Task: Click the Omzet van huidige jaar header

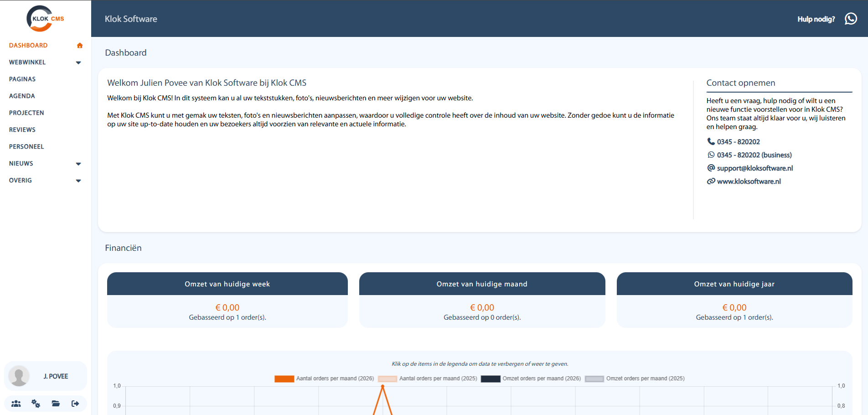Action: [x=734, y=284]
